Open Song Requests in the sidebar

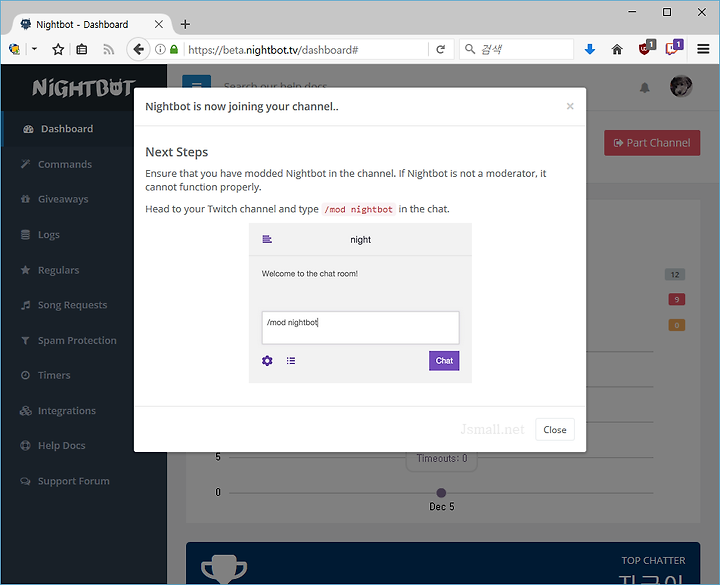(x=72, y=305)
